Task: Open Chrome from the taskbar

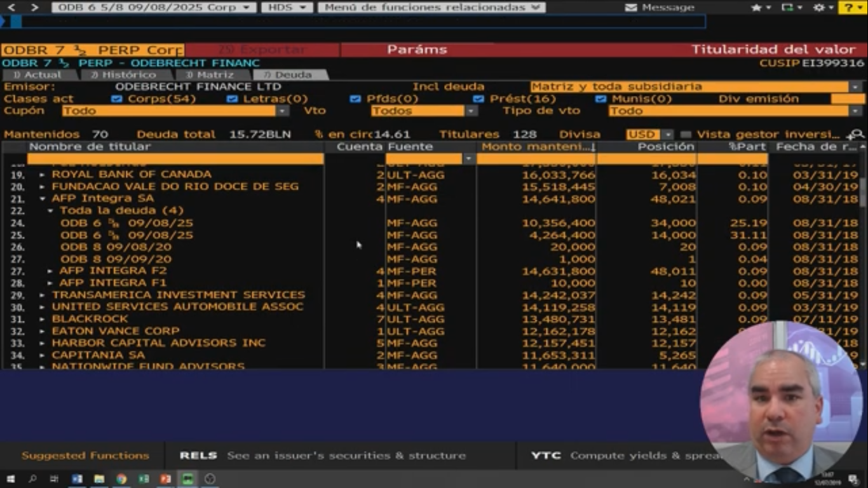Action: (121, 479)
